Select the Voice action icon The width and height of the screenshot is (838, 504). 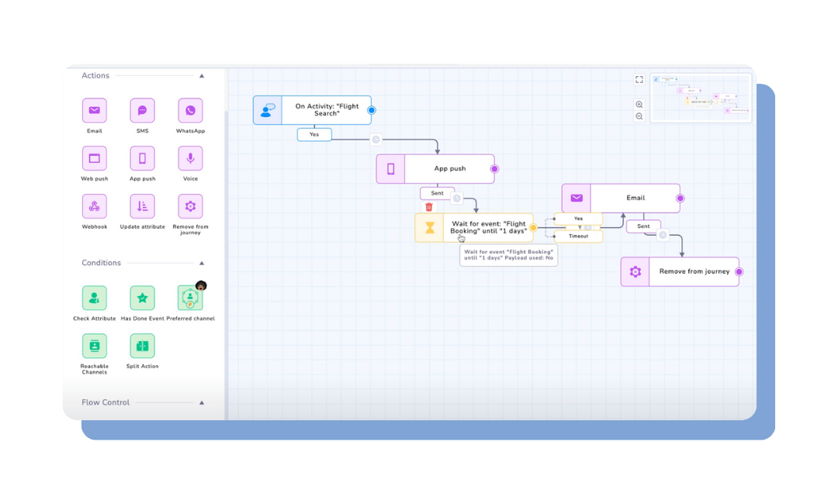coord(190,159)
